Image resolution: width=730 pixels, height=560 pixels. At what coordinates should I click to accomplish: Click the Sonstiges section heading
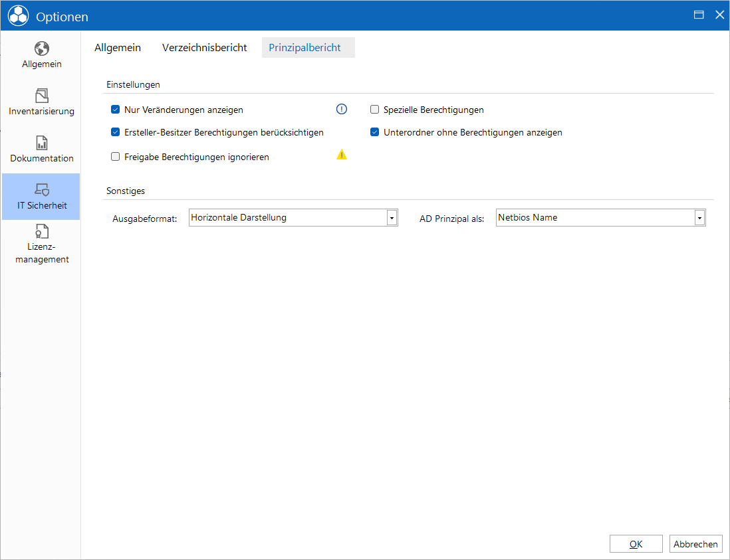[x=126, y=191]
